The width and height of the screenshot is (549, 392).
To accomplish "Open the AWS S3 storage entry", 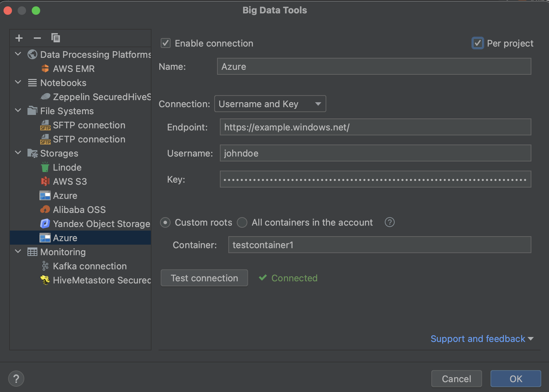I will pyautogui.click(x=69, y=181).
